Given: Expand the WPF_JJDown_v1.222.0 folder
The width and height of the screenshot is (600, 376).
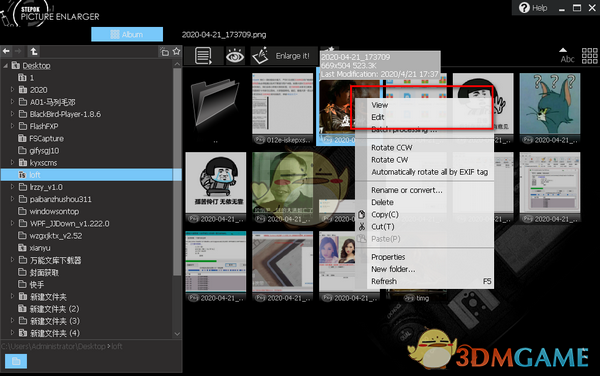Looking at the screenshot, I should [x=12, y=223].
